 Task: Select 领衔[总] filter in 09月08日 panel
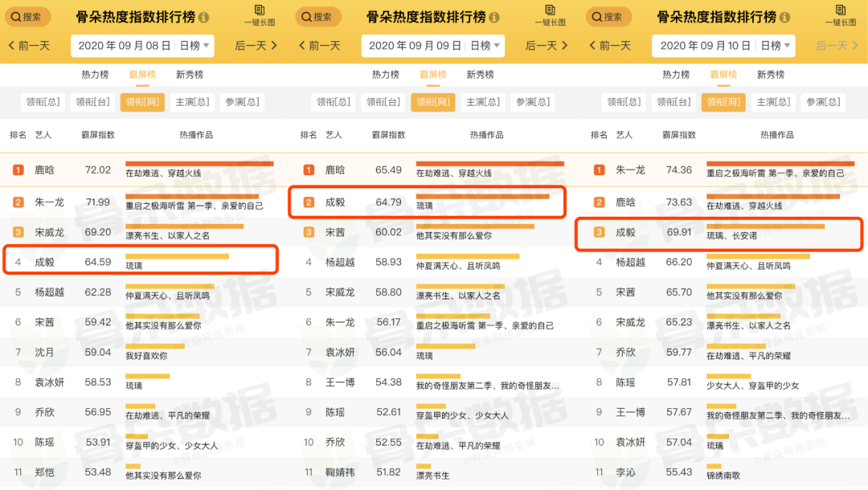[43, 102]
